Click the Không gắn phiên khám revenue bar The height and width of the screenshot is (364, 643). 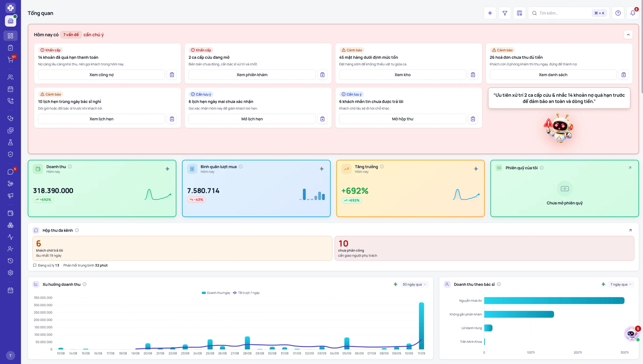pyautogui.click(x=519, y=314)
